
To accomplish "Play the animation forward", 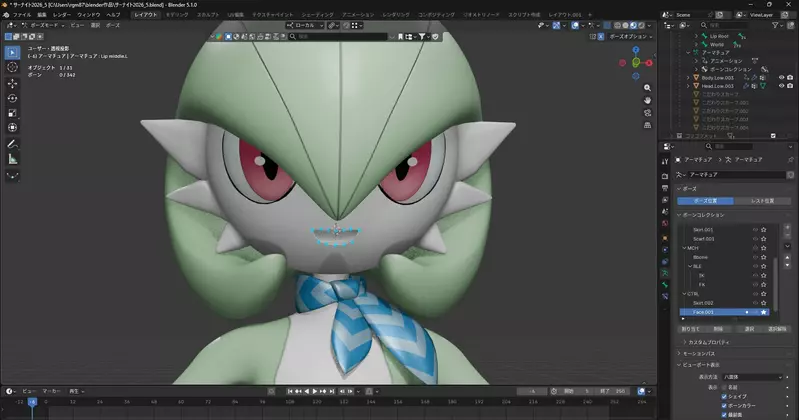I will click(315, 391).
